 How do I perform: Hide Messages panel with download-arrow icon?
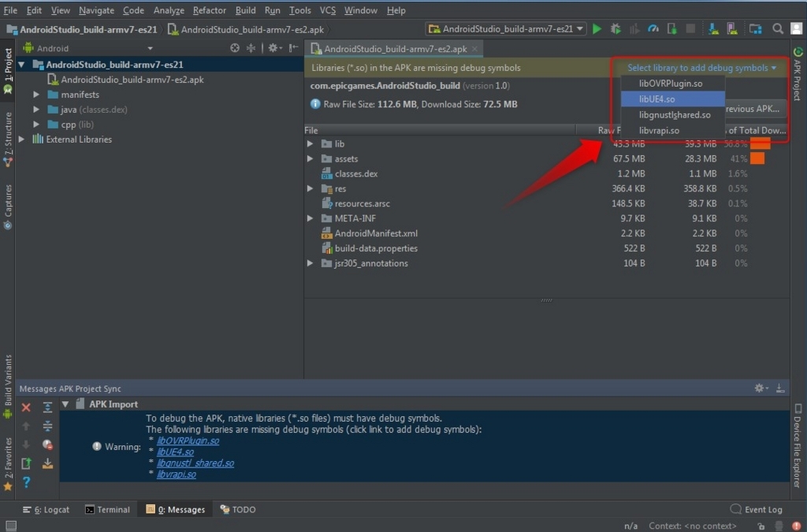click(x=780, y=389)
